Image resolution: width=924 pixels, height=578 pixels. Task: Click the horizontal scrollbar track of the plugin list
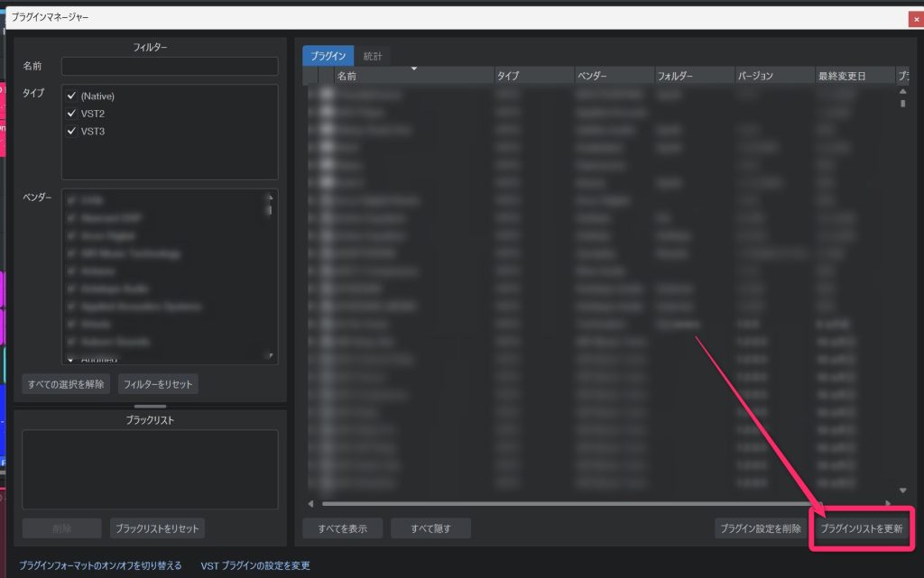coord(596,503)
